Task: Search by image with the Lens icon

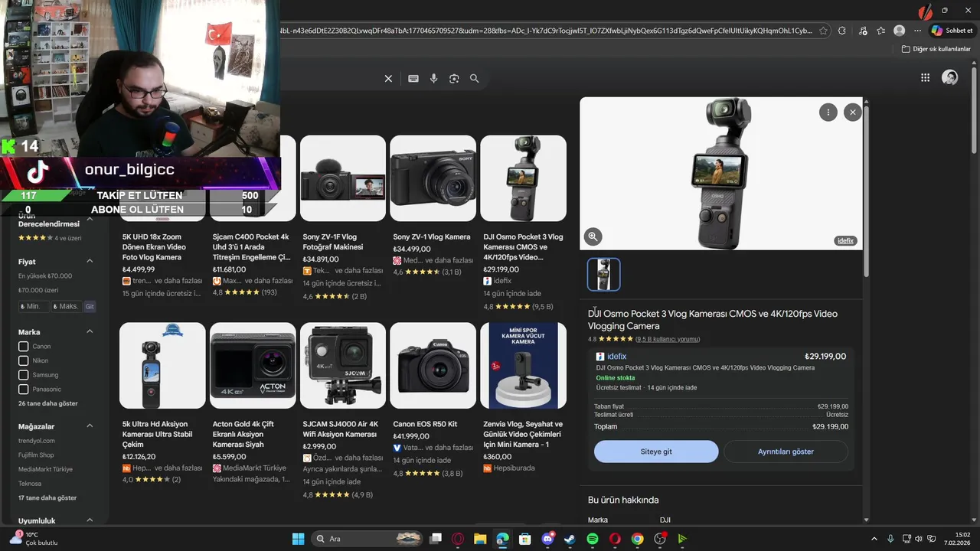Action: pos(454,79)
